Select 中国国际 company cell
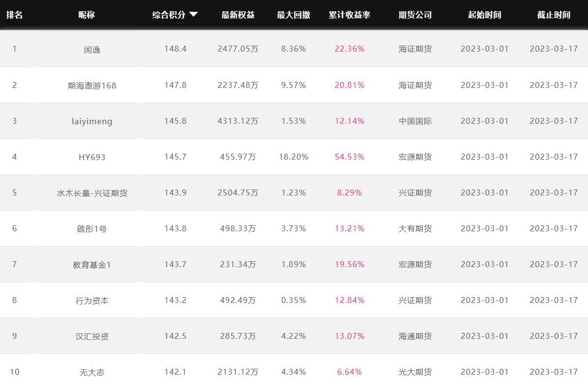 [x=415, y=121]
